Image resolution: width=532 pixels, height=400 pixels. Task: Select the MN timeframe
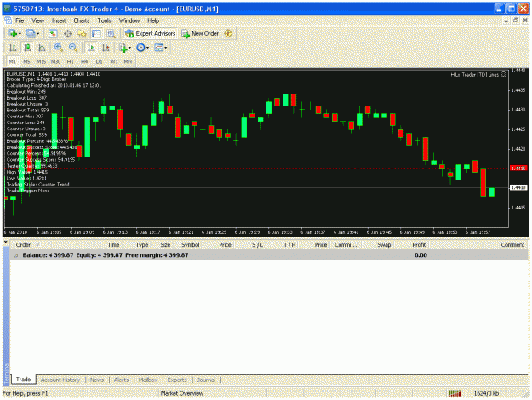click(x=128, y=62)
